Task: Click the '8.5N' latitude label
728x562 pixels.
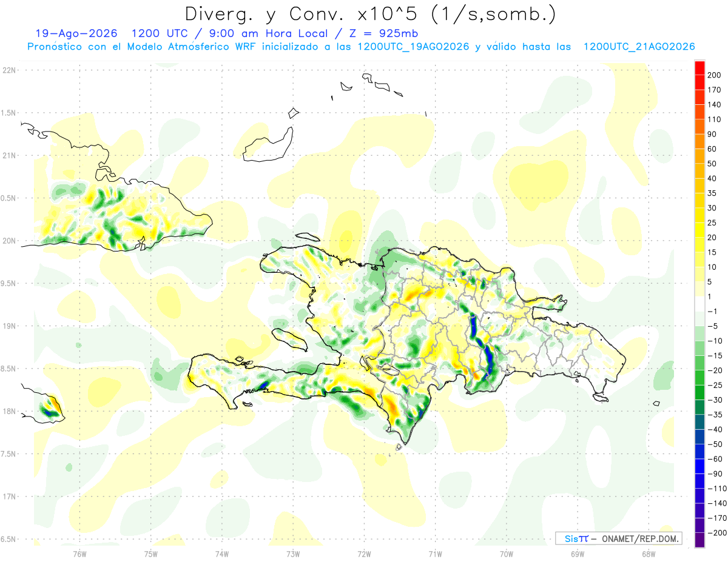Action: 8,369
